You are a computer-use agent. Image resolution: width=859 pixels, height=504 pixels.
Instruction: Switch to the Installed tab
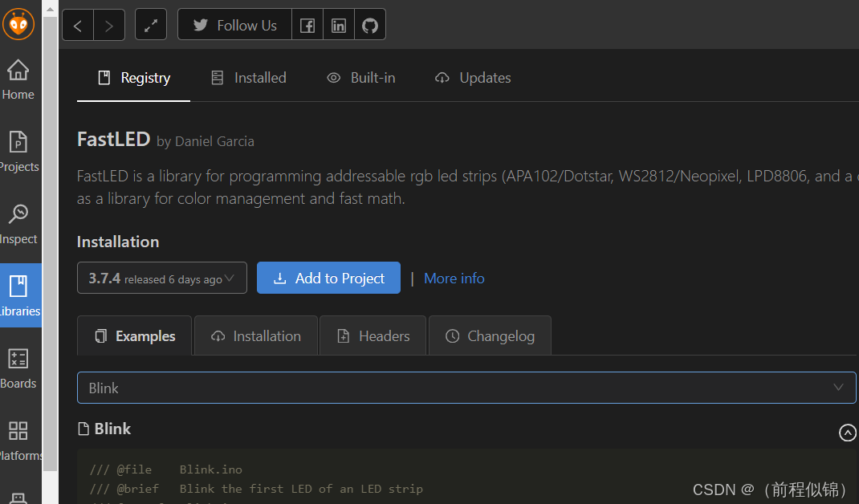click(249, 78)
